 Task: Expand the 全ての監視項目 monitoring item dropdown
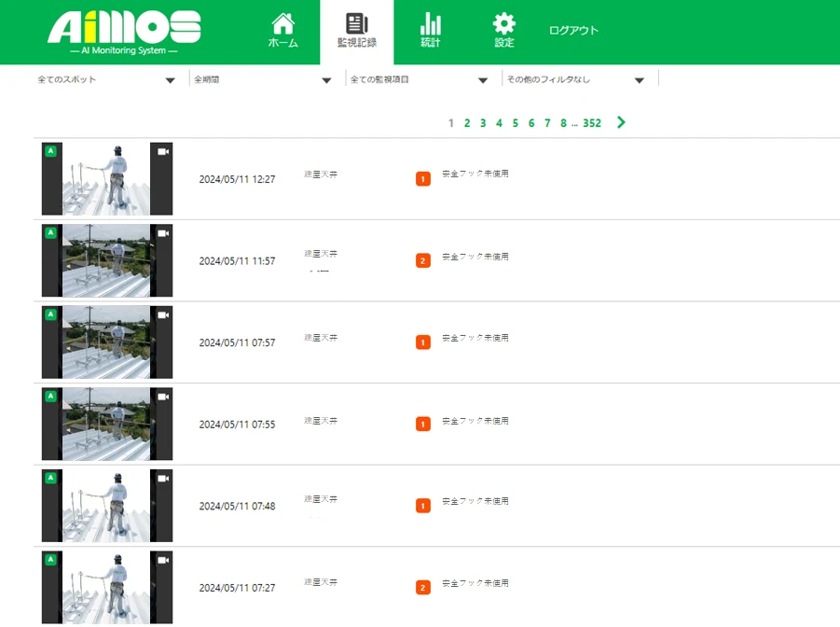[x=419, y=80]
